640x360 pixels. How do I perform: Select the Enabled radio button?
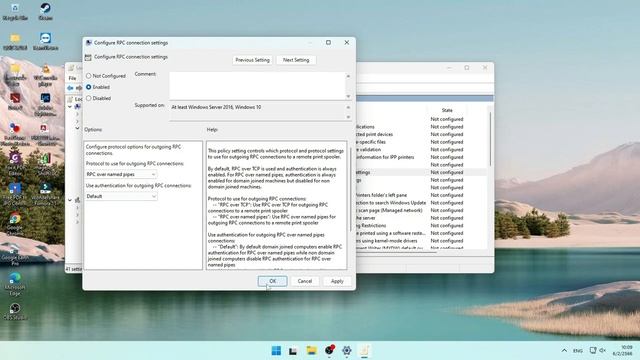89,87
